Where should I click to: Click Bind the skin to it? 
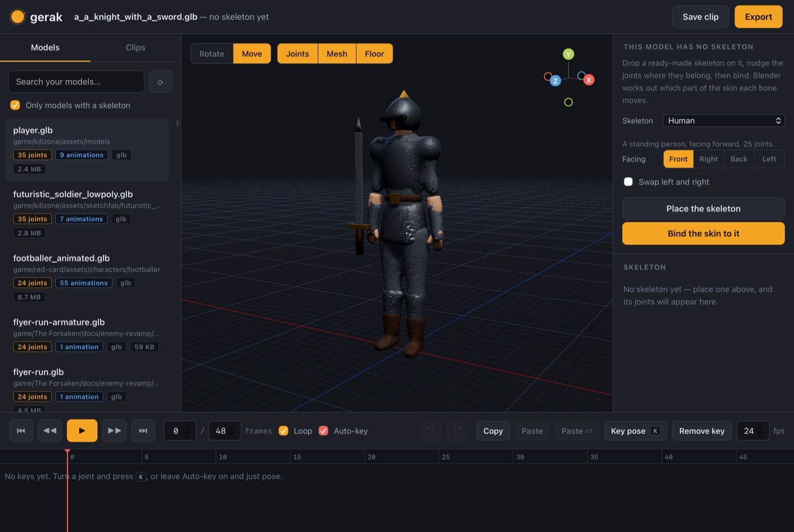pos(703,233)
